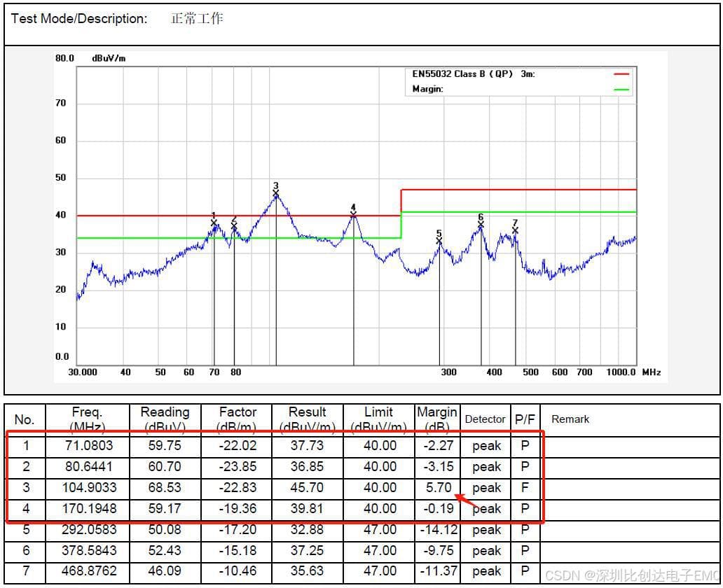Click result value 45.70
The height and width of the screenshot is (588, 723).
pyautogui.click(x=307, y=487)
